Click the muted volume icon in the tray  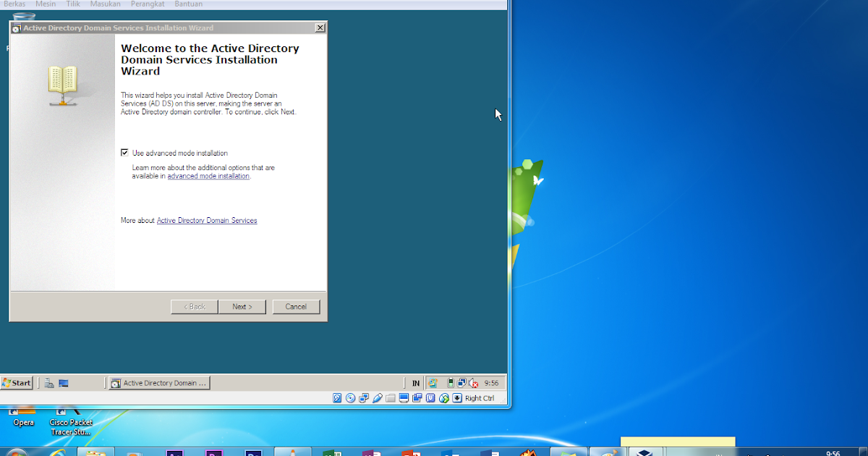(472, 382)
